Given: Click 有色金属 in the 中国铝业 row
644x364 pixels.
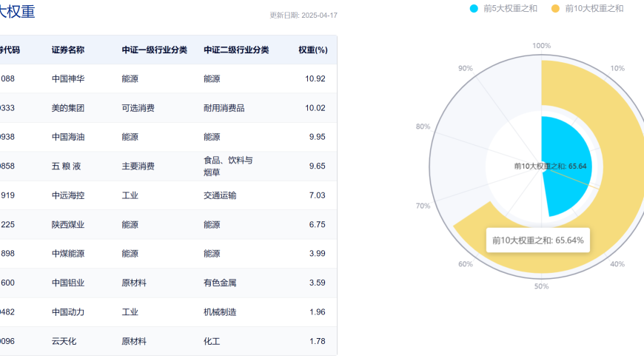Looking at the screenshot, I should 220,283.
